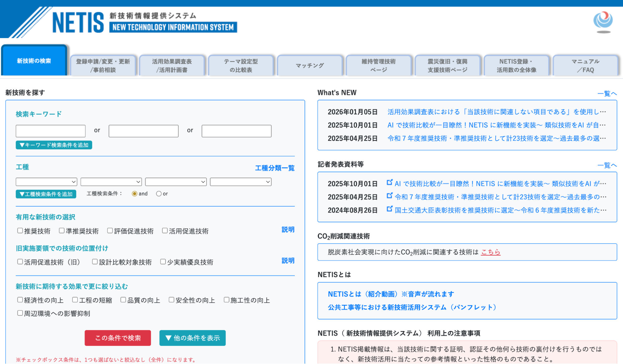The image size is (623, 364).
Task: Expand 他の条件を表示 button
Action: coord(192,338)
